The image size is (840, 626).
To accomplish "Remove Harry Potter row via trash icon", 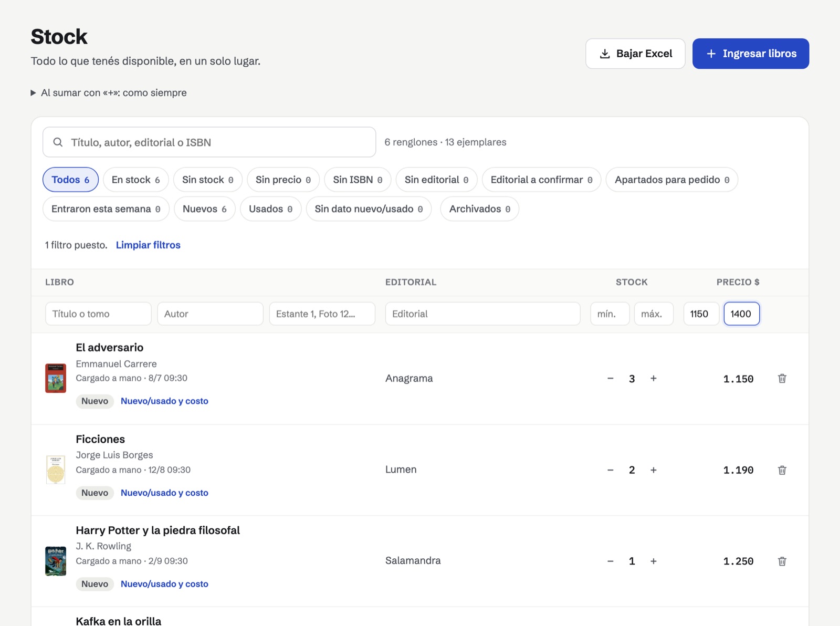I will click(x=782, y=561).
